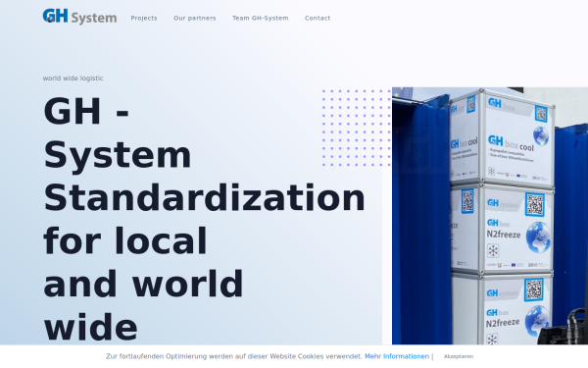Viewport: 588px width, 368px height.
Task: Click the 'world wide logistic' tagline text
Action: tap(73, 79)
